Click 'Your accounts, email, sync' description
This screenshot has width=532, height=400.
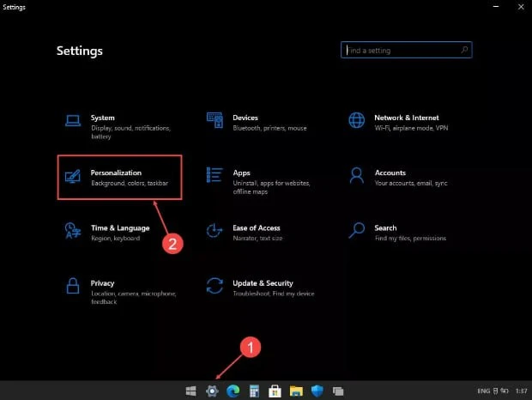click(x=411, y=183)
